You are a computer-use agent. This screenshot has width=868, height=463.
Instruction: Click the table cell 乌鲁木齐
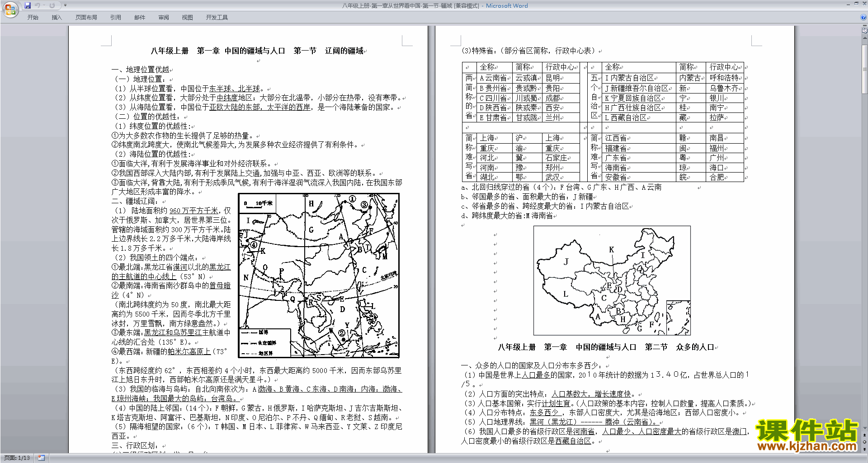point(724,88)
